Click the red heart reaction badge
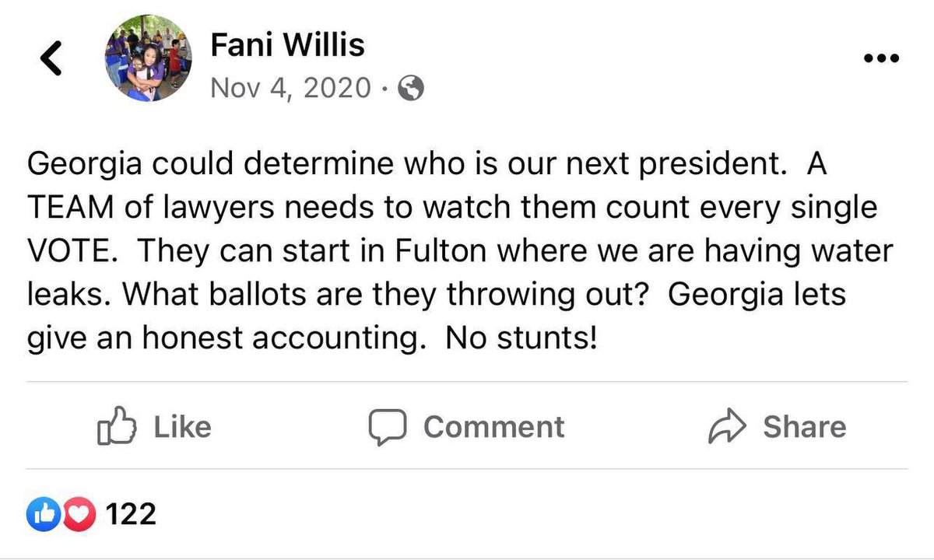The width and height of the screenshot is (934, 560). [x=80, y=514]
